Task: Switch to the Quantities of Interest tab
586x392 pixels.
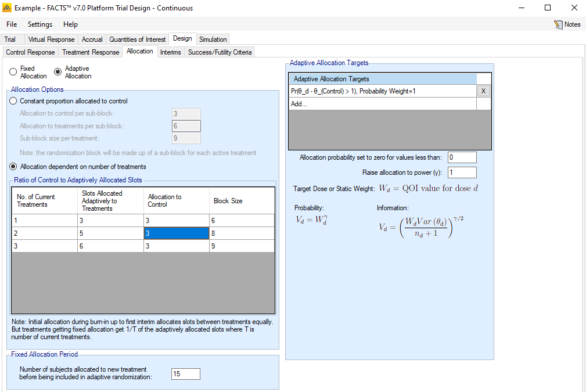Action: 137,39
